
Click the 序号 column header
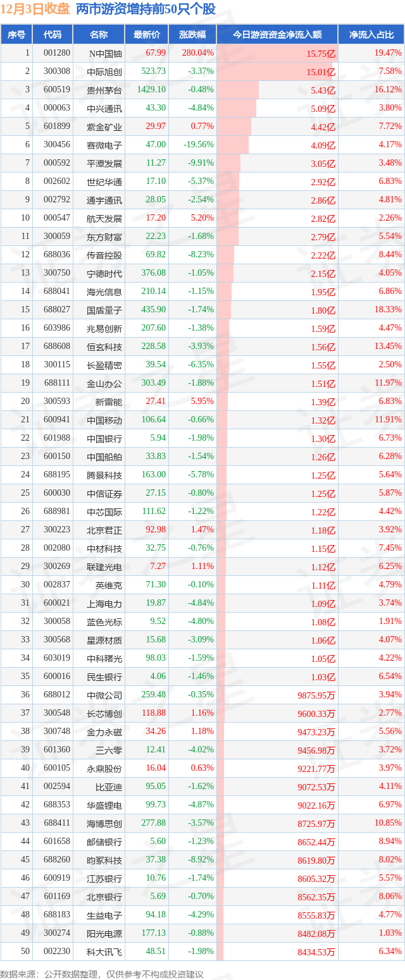pos(16,35)
